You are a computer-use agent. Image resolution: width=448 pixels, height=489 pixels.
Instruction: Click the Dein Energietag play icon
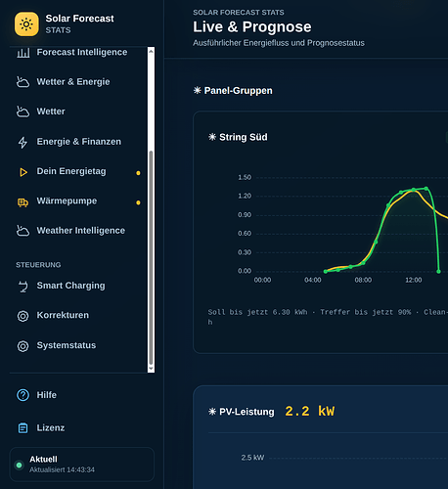tap(23, 172)
